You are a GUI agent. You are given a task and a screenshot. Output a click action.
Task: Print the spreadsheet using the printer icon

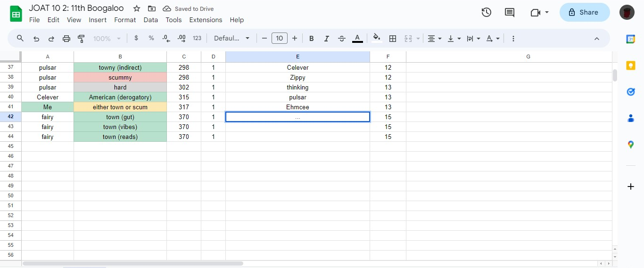66,39
